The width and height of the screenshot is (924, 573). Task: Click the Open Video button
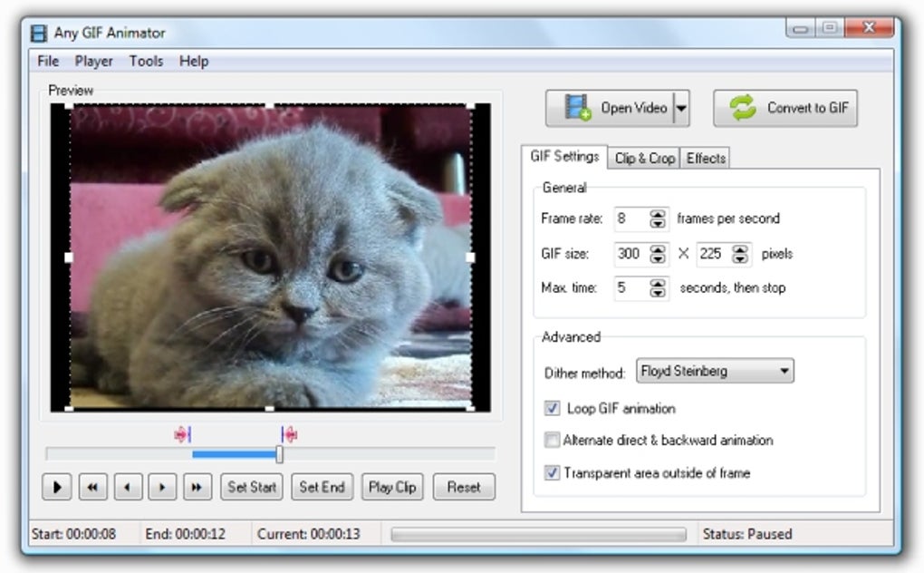tap(610, 108)
